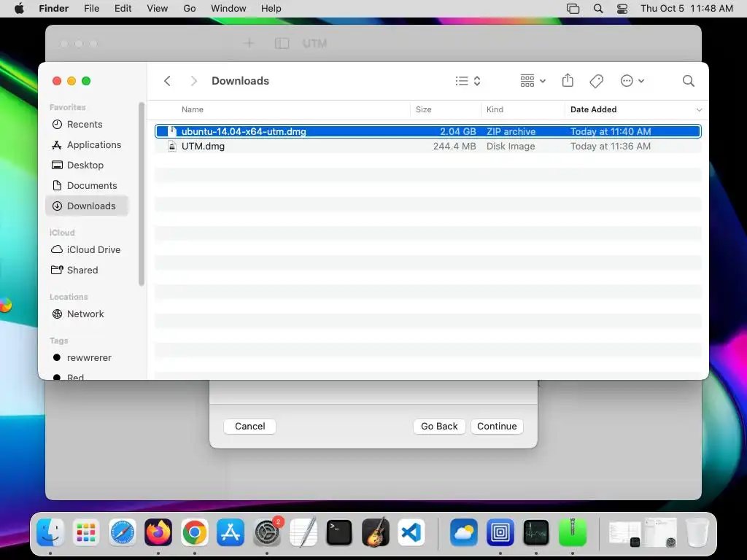This screenshot has height=560, width=747.
Task: Sort by the Size column header
Action: pyautogui.click(x=424, y=109)
